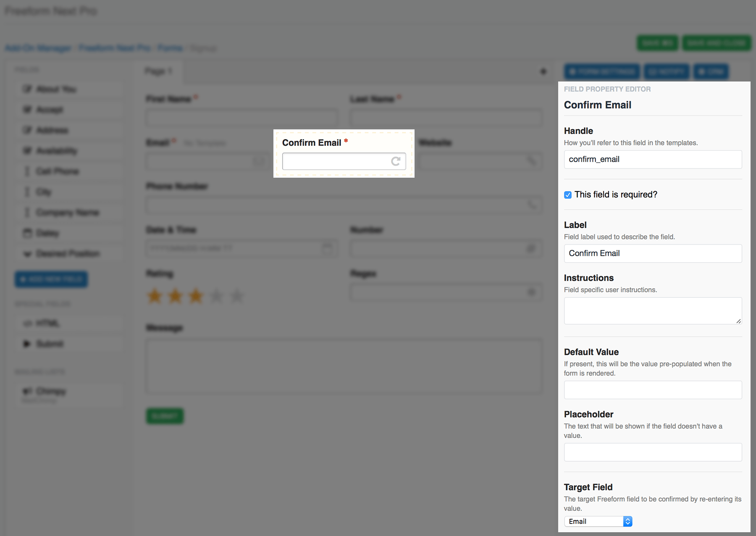Uncheck the 'This field is required?' checkbox
This screenshot has width=756, height=536.
[x=568, y=195]
